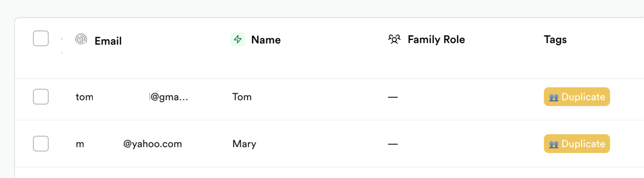
Task: Check the box for Tom's row
Action: point(41,97)
